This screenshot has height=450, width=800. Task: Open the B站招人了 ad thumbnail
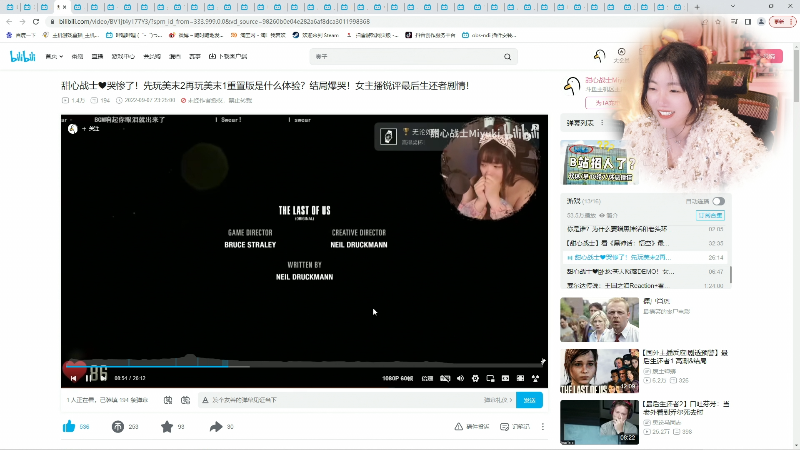(599, 162)
